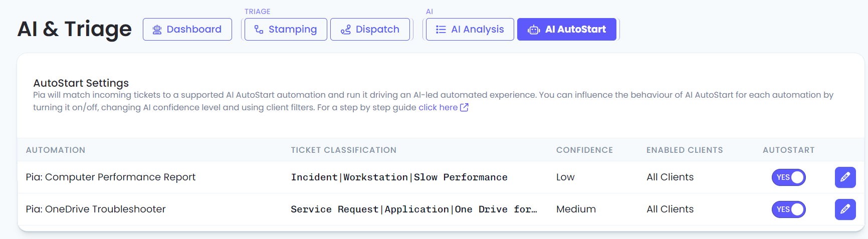Click the Stamping tab's flow icon
The image size is (868, 239).
click(x=259, y=30)
